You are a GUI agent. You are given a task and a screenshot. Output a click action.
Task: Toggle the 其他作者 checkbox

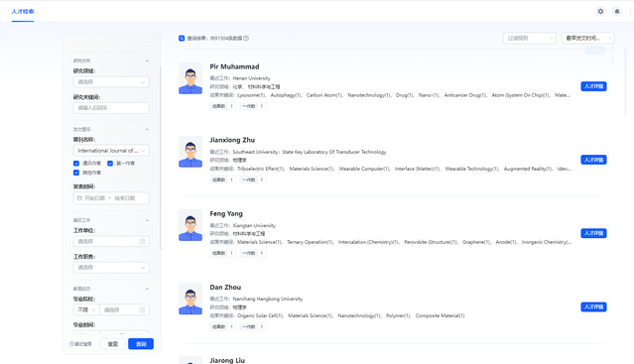pos(76,173)
